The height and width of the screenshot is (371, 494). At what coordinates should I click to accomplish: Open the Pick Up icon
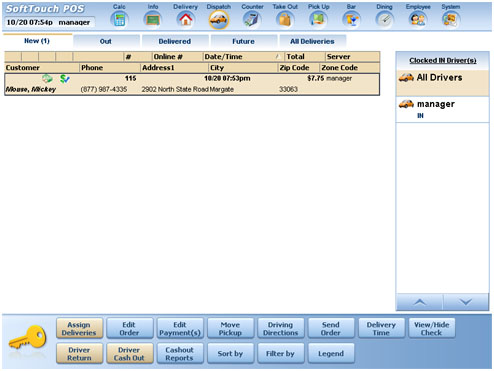[318, 20]
